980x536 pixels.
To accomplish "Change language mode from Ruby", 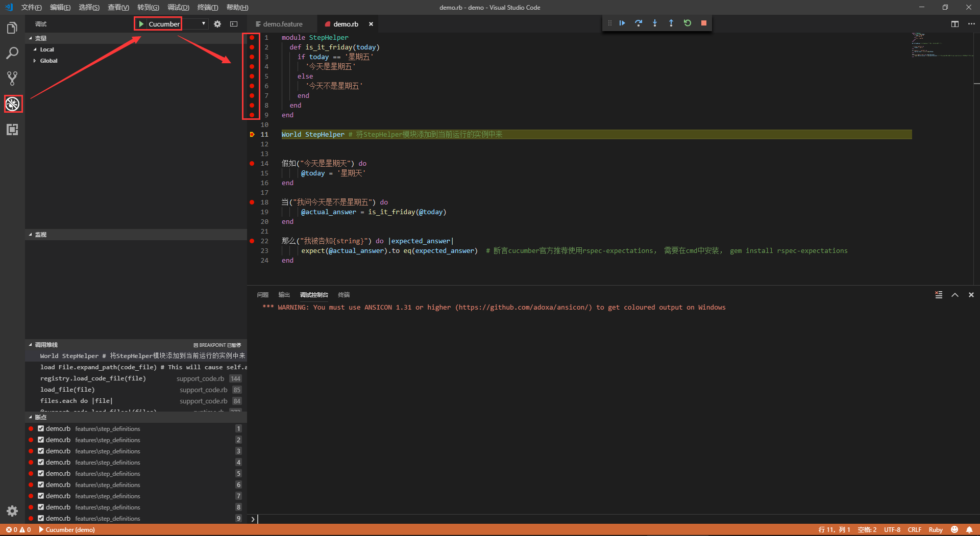I will click(936, 530).
